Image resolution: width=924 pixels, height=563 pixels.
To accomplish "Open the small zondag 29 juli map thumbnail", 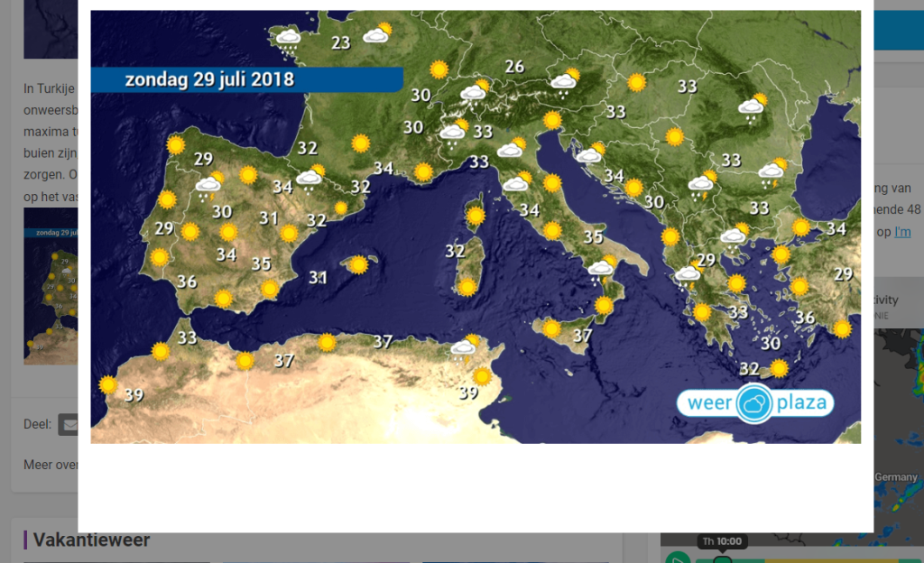I will 51,286.
